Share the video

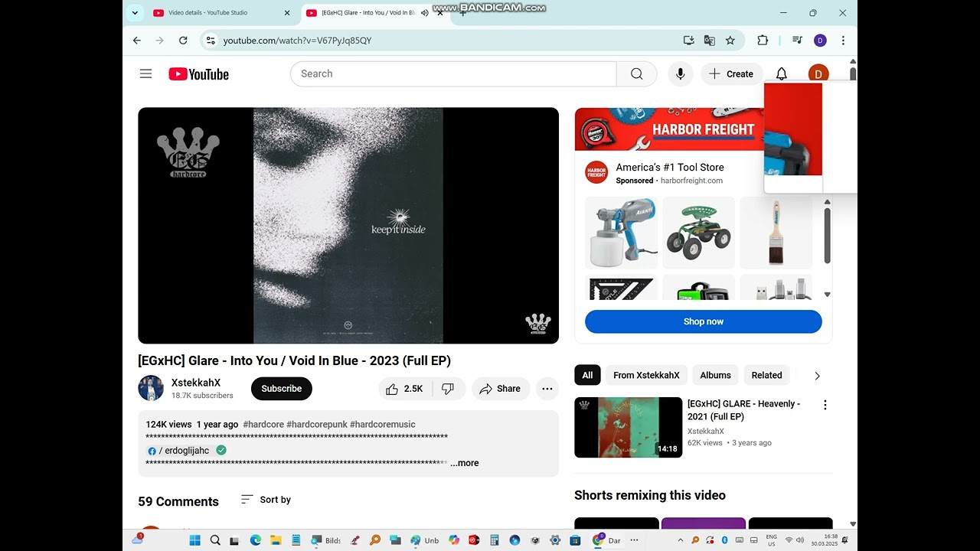click(x=500, y=389)
